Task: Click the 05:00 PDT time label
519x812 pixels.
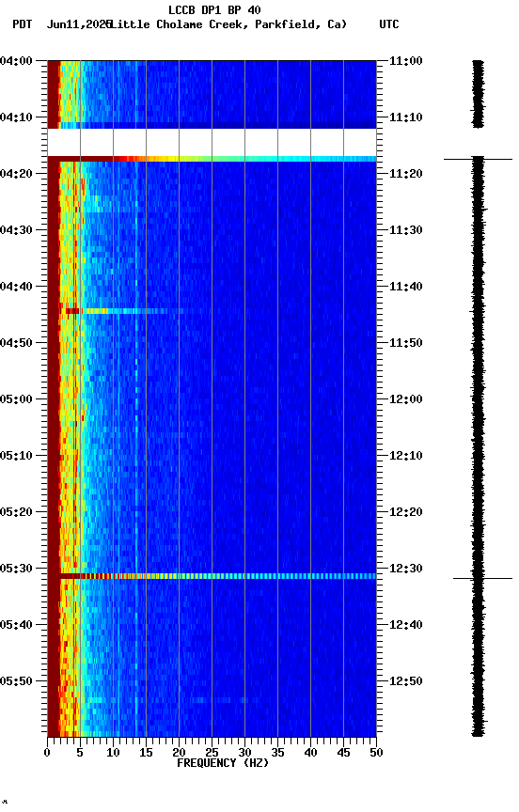Action: (x=16, y=399)
